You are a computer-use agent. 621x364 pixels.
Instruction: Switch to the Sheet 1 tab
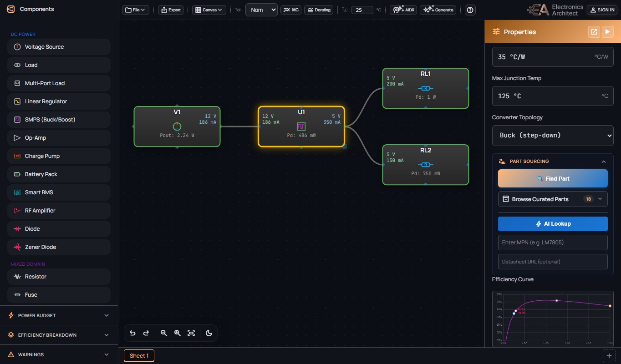pyautogui.click(x=139, y=356)
